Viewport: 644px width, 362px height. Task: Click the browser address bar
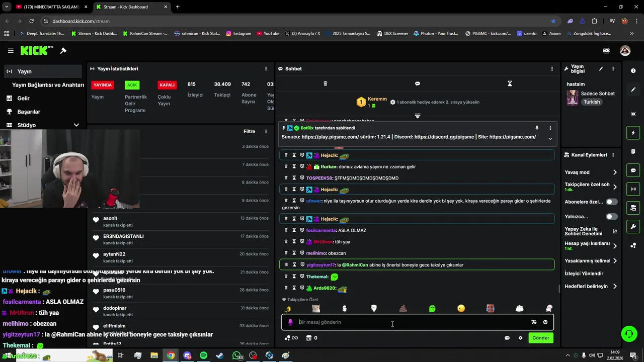click(x=297, y=21)
